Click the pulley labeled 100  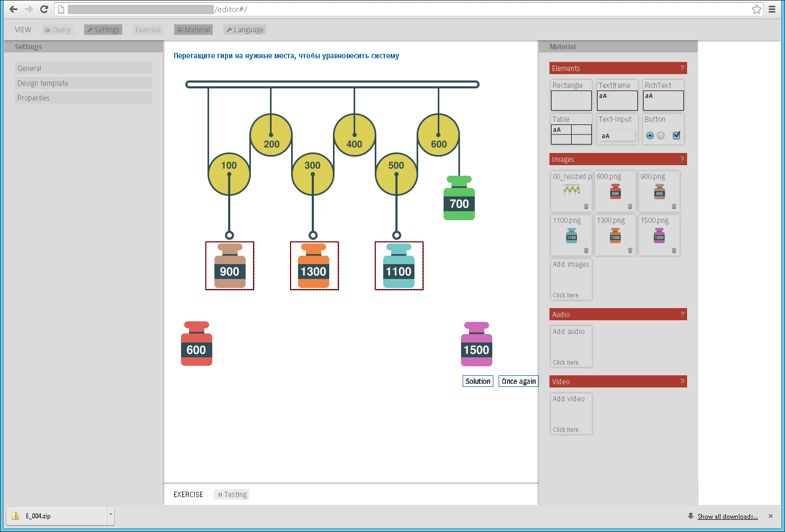229,175
